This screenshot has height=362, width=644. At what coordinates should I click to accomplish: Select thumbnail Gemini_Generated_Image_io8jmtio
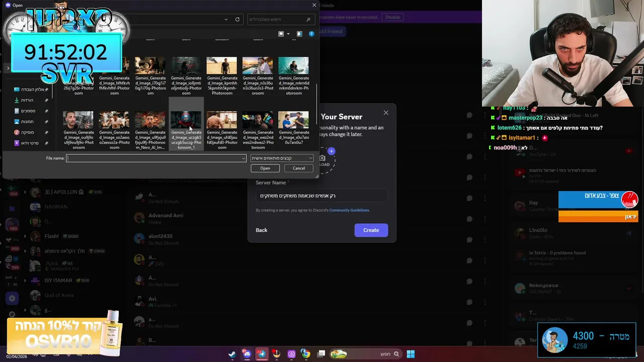tap(186, 76)
